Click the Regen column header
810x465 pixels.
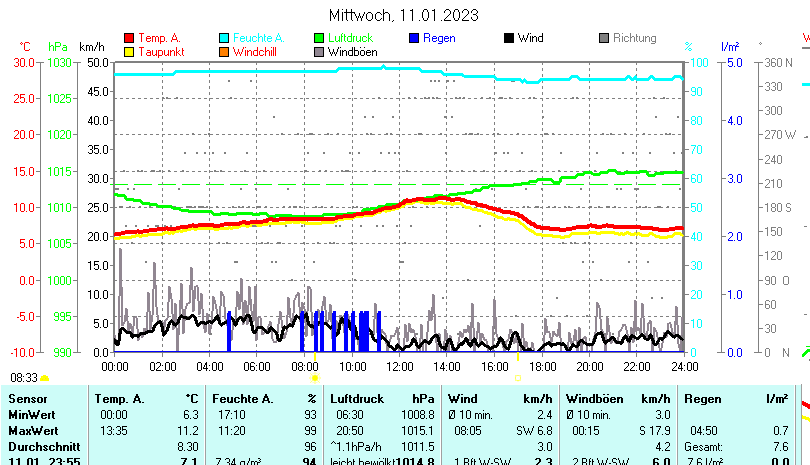(x=701, y=399)
